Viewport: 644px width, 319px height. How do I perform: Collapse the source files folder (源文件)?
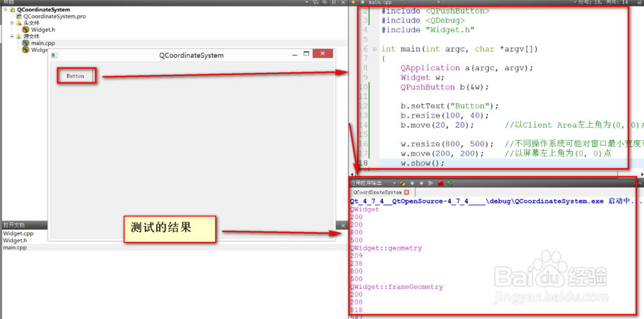(12, 36)
